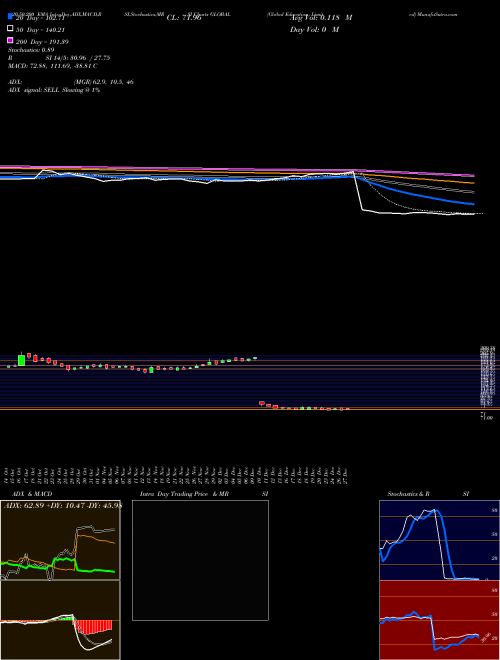This screenshot has height=660, width=500.
Task: Open the MACD histogram chart panel
Action: pos(60,620)
